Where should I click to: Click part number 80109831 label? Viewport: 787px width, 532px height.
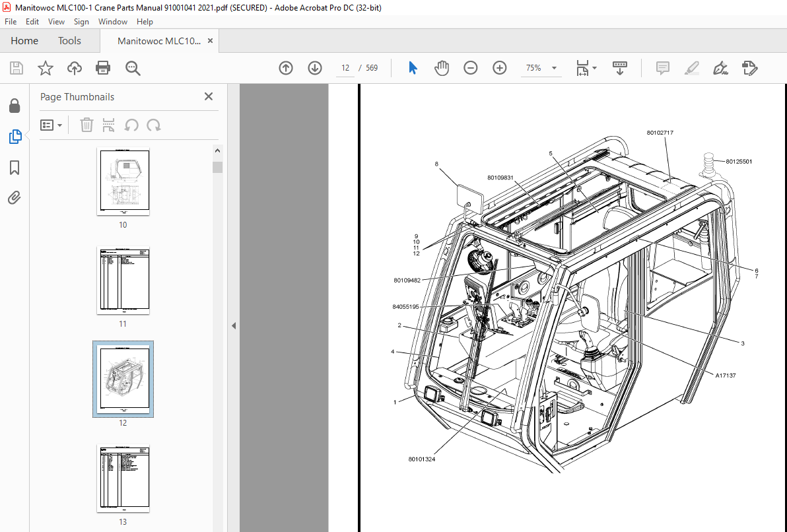[500, 178]
